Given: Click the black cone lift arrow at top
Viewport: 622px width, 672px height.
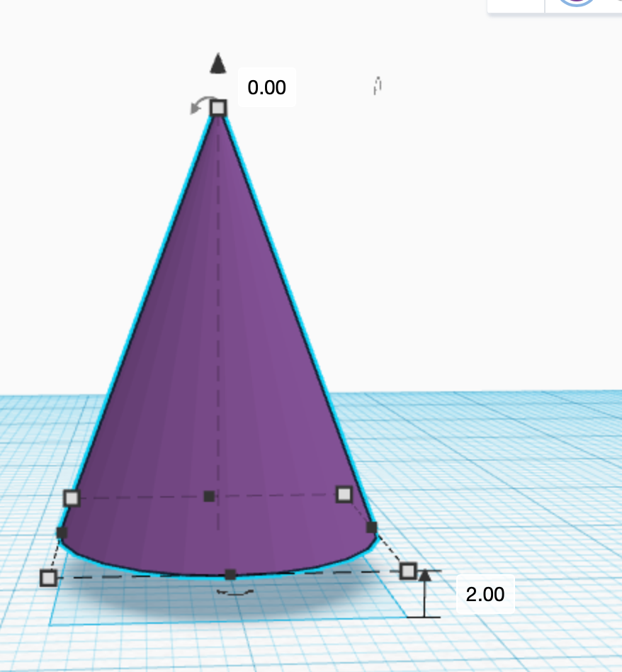Looking at the screenshot, I should point(218,63).
